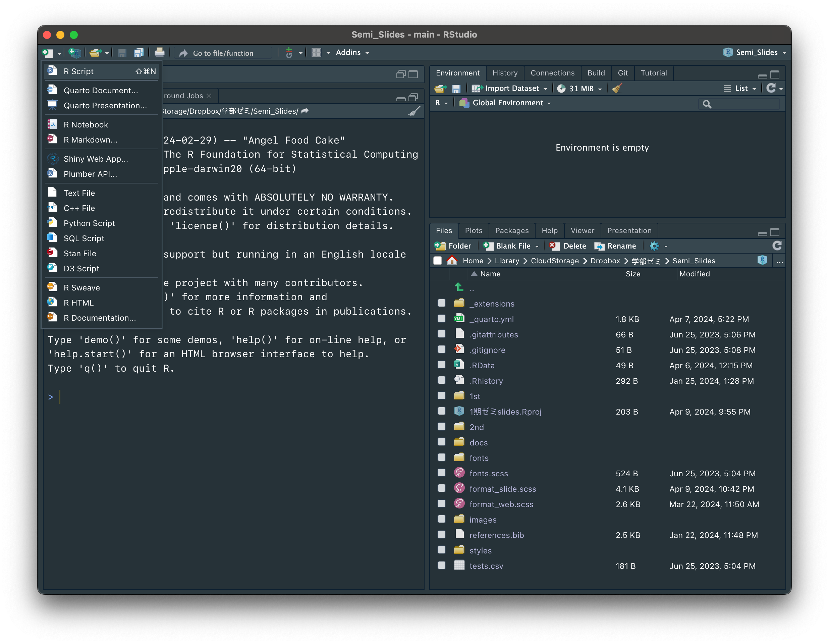Sort files by the Modified column
This screenshot has height=644, width=829.
pos(694,274)
